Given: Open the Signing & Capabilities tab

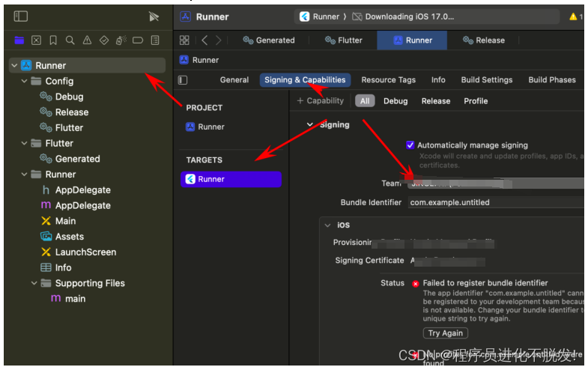Looking at the screenshot, I should (305, 80).
